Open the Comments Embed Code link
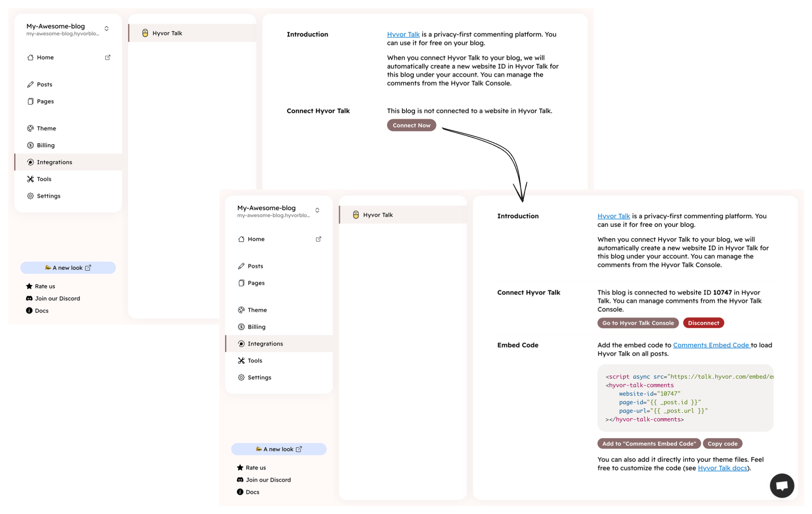812x514 pixels. tap(711, 345)
